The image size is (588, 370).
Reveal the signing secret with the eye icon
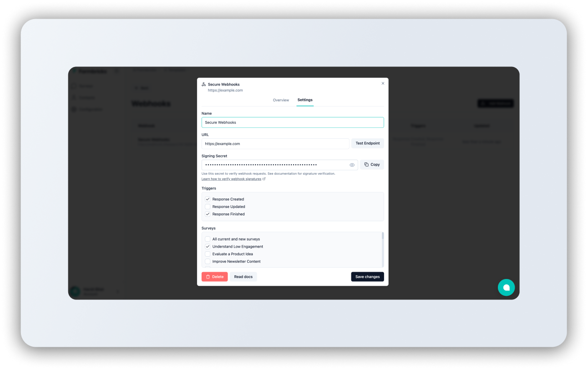[352, 165]
